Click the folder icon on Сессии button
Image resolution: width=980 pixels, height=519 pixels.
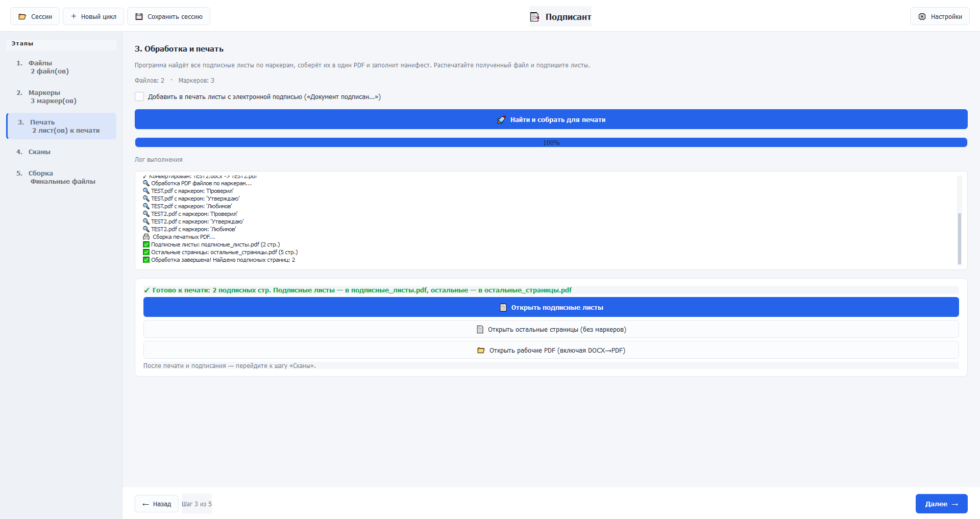coord(22,17)
